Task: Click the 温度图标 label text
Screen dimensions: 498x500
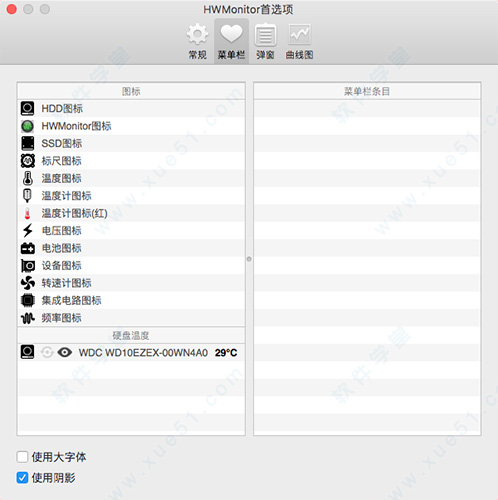Action: tap(61, 178)
